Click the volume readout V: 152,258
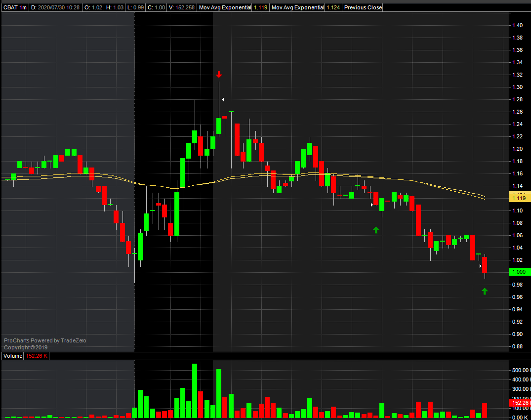This screenshot has height=420, width=531. [x=182, y=7]
